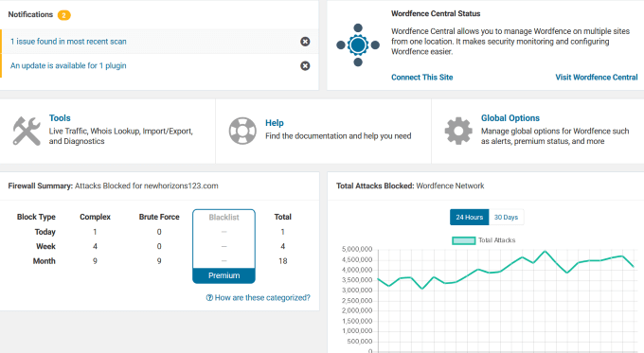Click the Global Options gear icon
Viewport: 644px width, 353px height.
pyautogui.click(x=458, y=131)
